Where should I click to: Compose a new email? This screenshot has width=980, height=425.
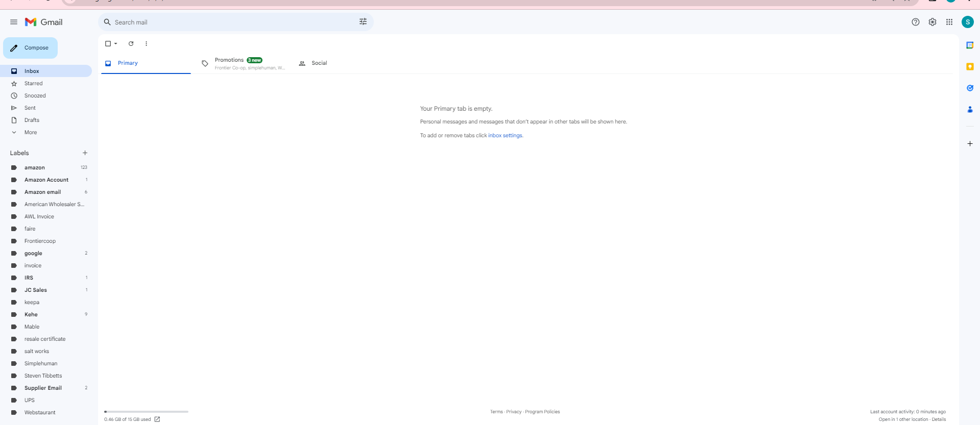[30, 48]
